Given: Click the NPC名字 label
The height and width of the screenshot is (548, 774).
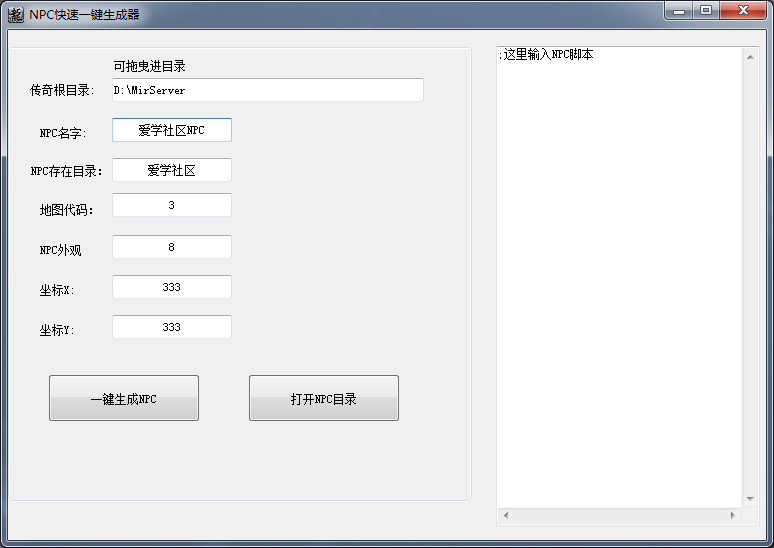Looking at the screenshot, I should (63, 133).
